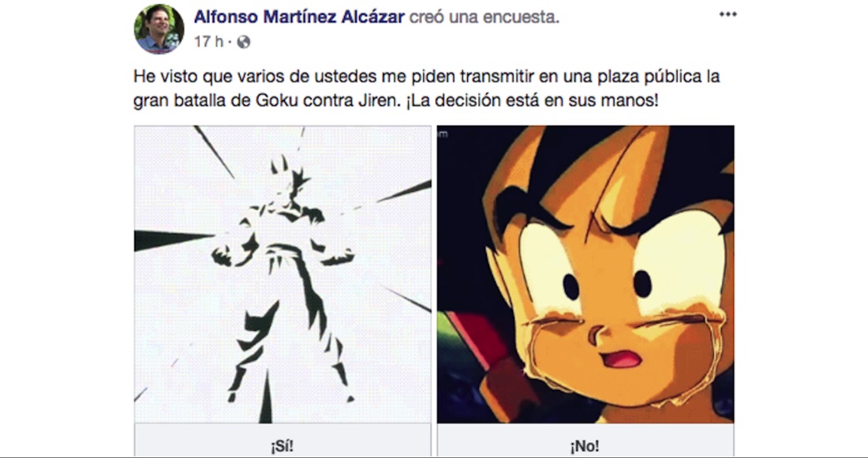Select the Goku silhouette poll image
This screenshot has width=868, height=458.
[282, 274]
